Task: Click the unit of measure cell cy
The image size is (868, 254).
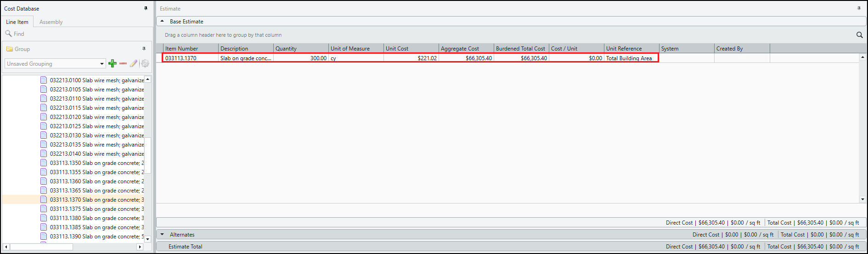Action: [x=356, y=58]
